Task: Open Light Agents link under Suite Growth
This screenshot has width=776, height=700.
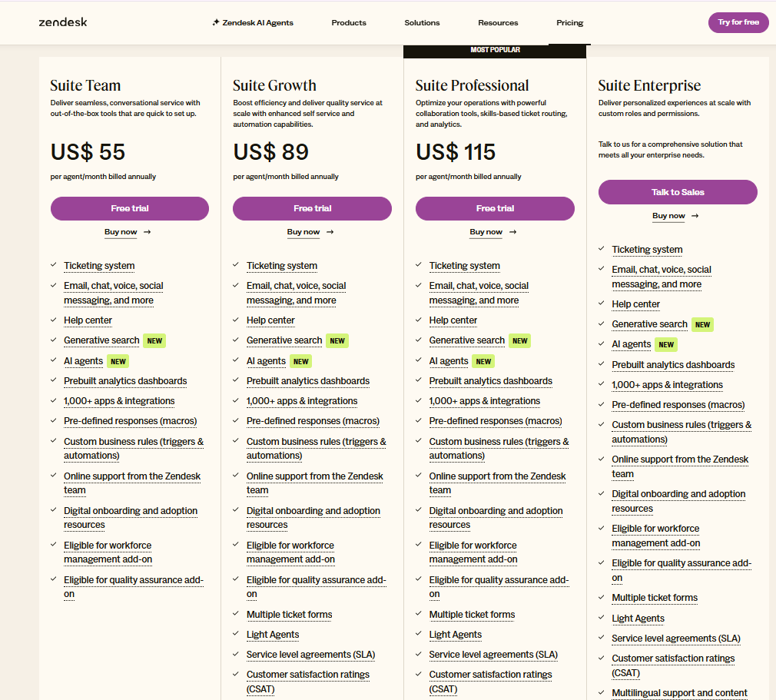Action: [x=273, y=635]
